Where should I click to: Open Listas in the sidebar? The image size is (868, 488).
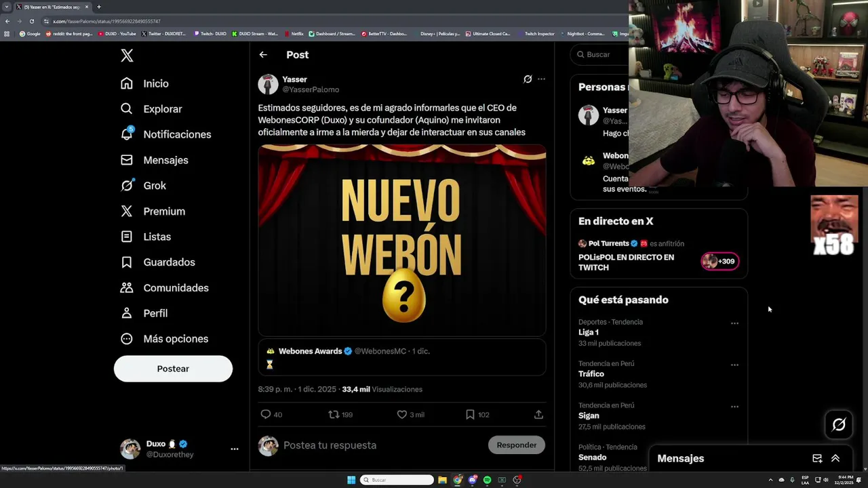pos(145,237)
